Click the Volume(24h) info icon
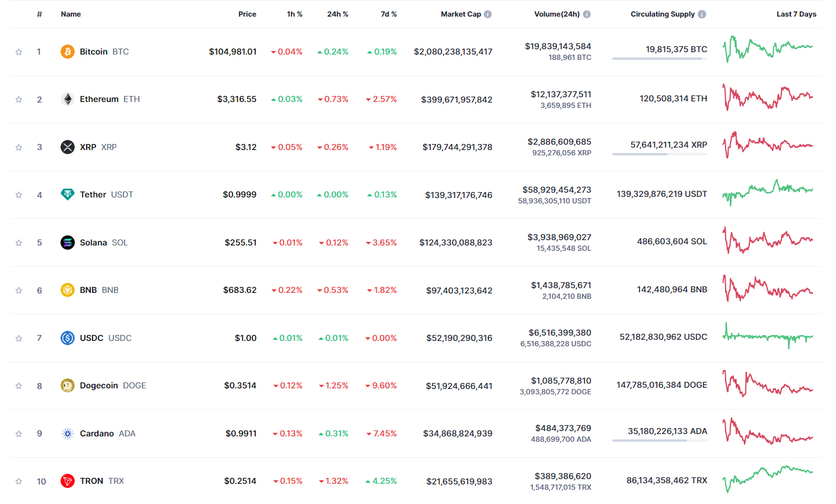Viewport: 836px width, 504px height. click(x=587, y=14)
